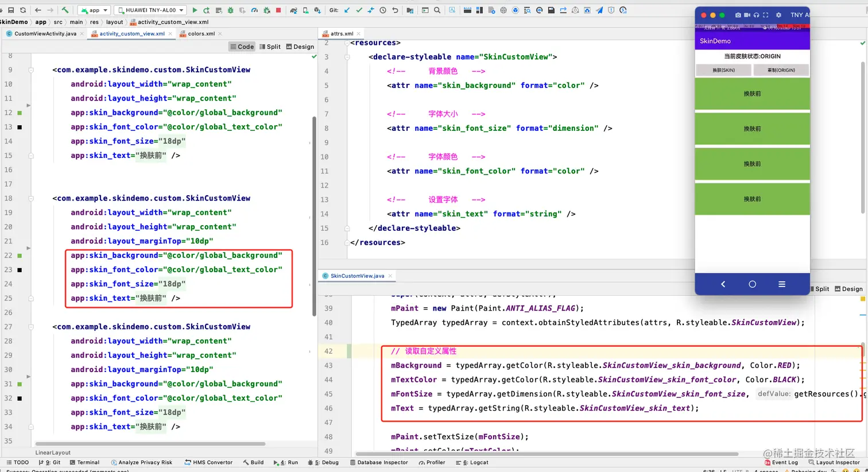Click the res breadcrumb in navigation bar

94,22
